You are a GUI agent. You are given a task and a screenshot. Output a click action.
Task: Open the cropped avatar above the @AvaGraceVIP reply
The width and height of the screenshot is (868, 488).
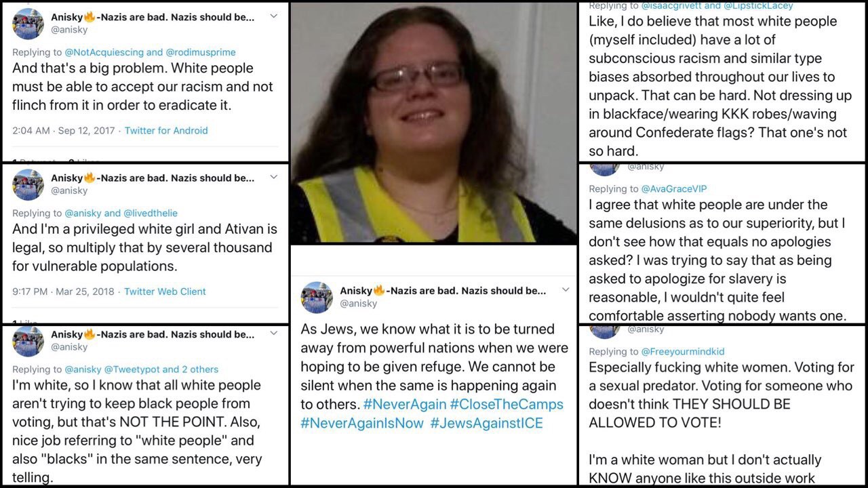click(604, 169)
